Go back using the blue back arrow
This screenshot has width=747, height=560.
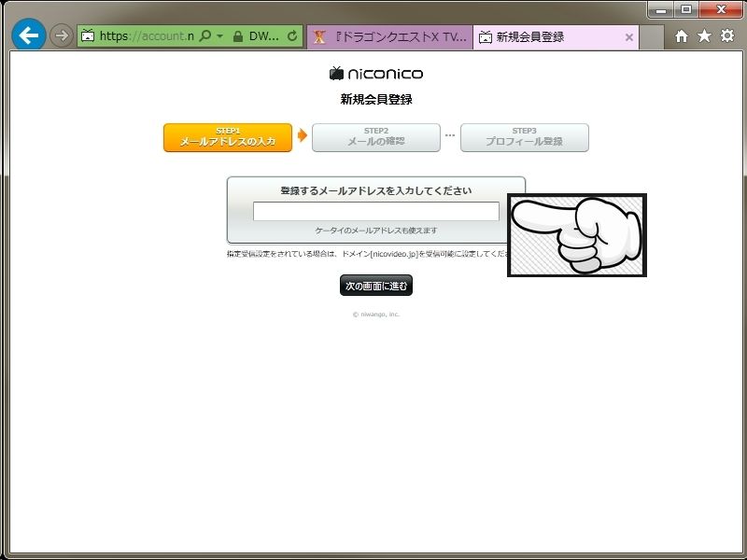click(x=29, y=35)
